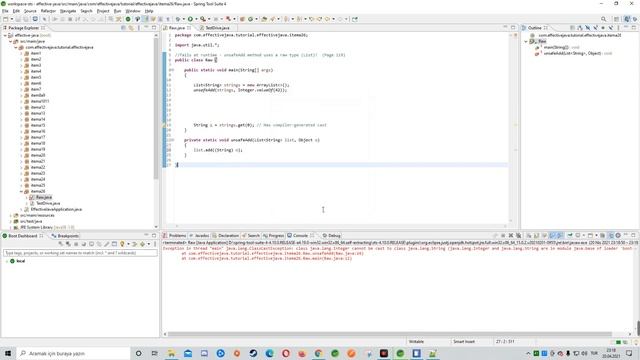Click the filter field in Boot Dashboard
This screenshot has height=360, width=640.
coord(80,253)
